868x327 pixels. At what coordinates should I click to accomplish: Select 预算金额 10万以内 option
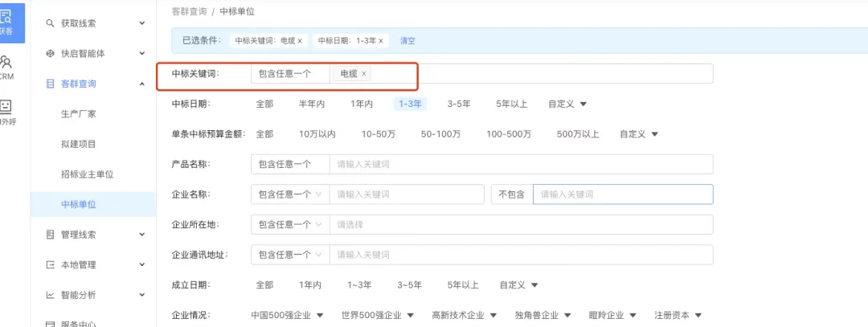317,134
